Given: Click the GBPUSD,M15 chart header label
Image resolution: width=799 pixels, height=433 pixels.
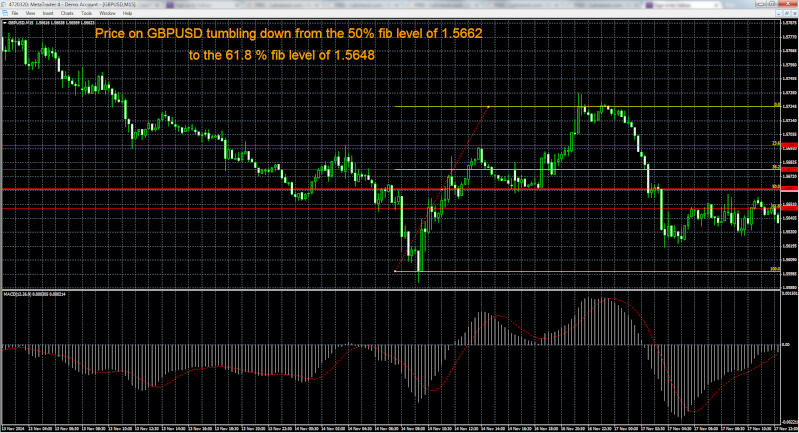Looking at the screenshot, I should click(x=20, y=21).
